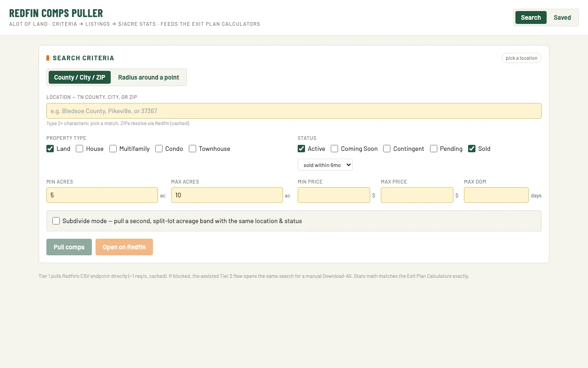
Task: Tick the Pending status checkbox
Action: tap(434, 149)
